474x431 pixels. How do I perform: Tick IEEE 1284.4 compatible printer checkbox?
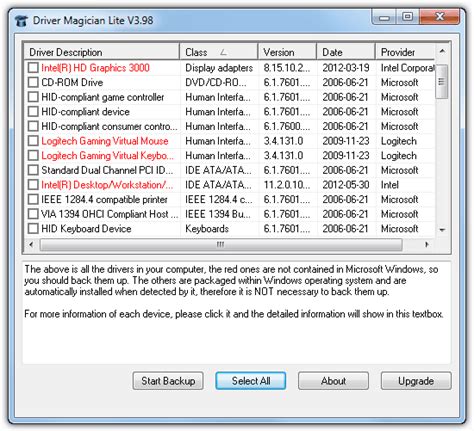coord(33,199)
